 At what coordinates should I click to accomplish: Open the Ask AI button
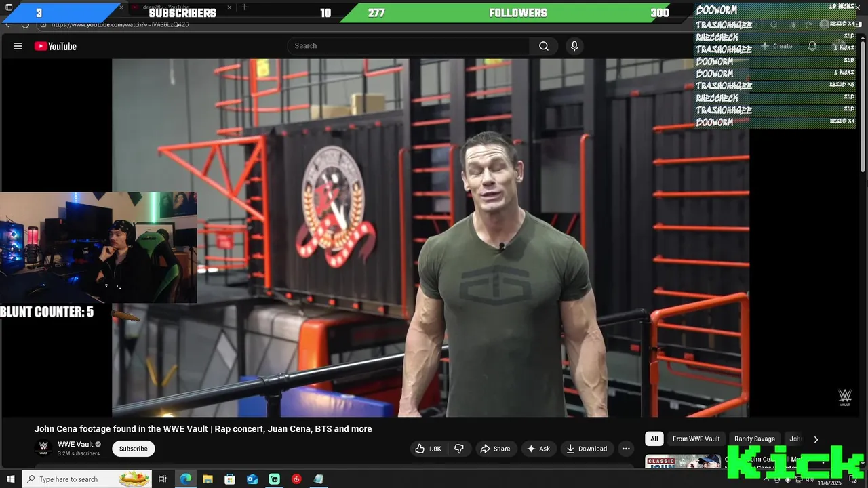tap(538, 449)
